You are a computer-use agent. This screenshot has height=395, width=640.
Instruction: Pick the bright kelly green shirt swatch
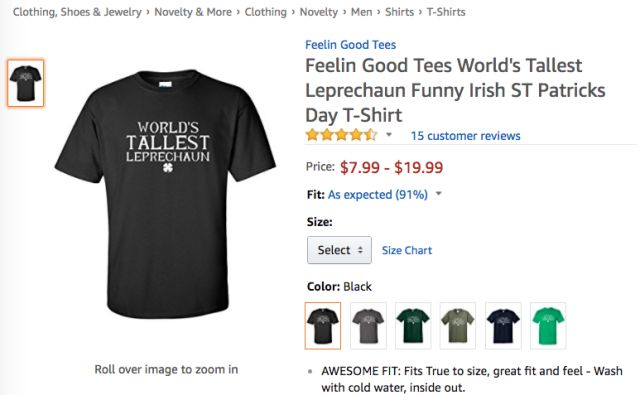click(548, 326)
